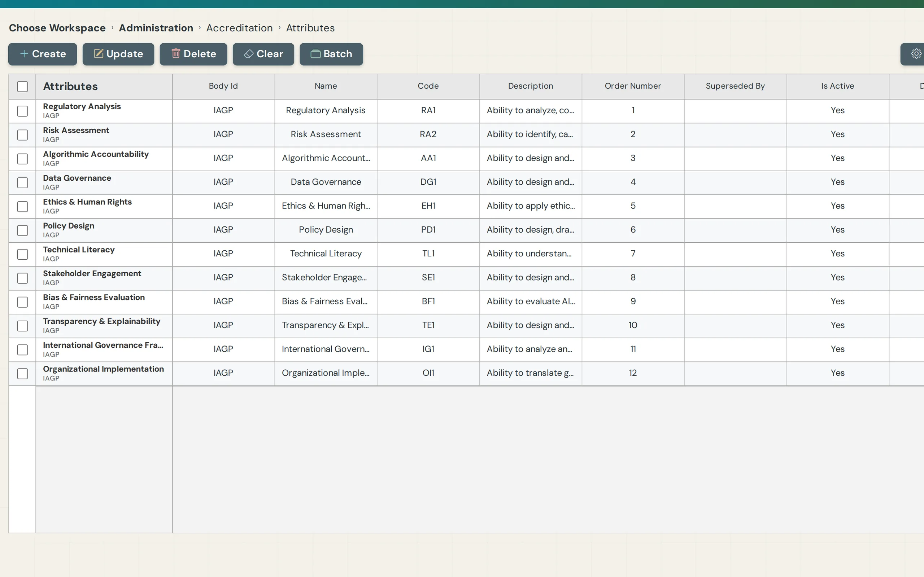
Task: Open the settings gear icon
Action: (x=916, y=54)
